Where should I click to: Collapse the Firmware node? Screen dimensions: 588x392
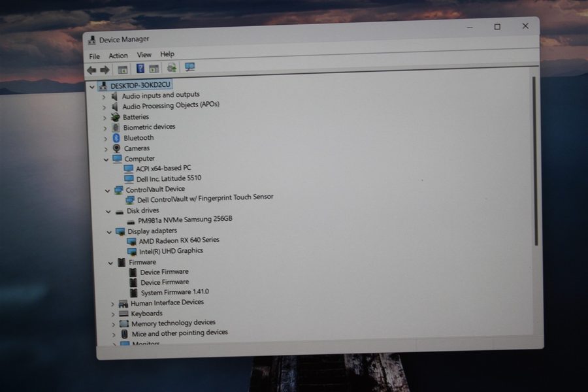[110, 263]
